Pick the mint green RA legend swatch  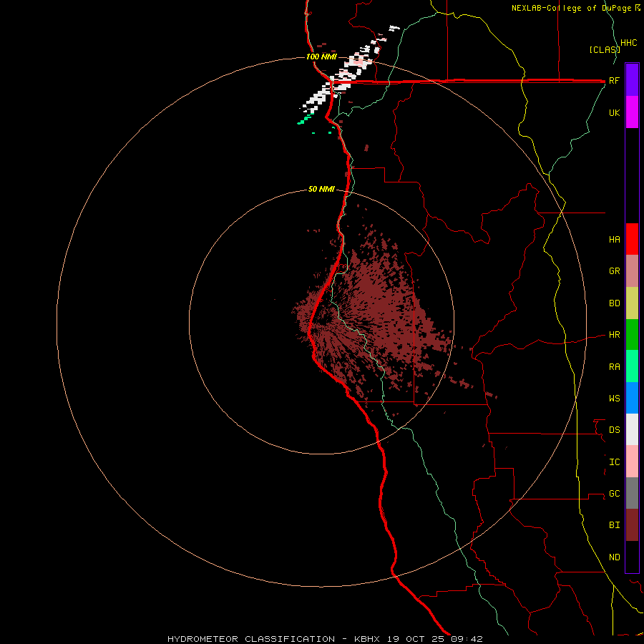(x=632, y=366)
